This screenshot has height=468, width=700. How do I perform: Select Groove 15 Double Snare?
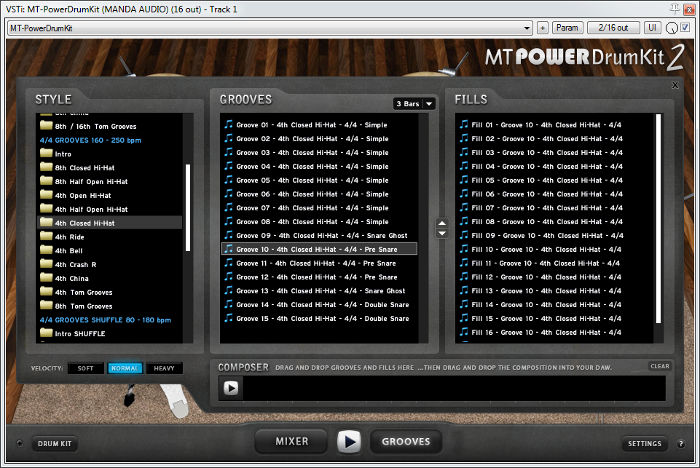(x=319, y=318)
